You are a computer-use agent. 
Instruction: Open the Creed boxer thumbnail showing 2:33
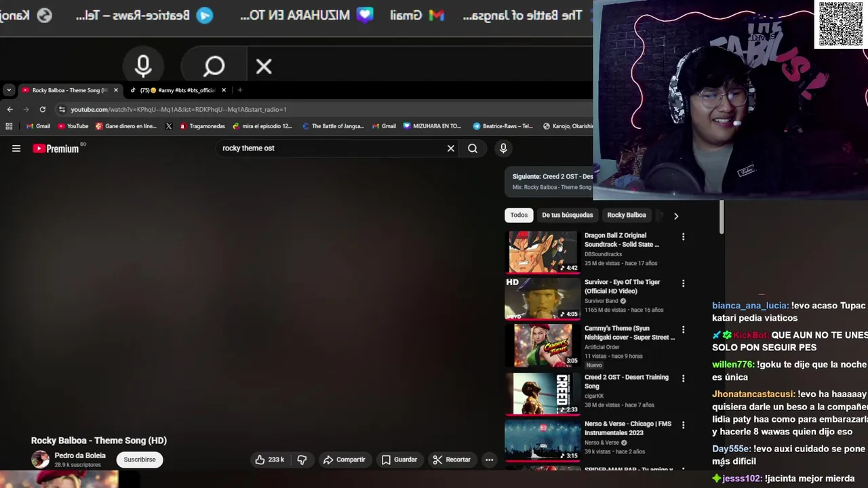(542, 394)
